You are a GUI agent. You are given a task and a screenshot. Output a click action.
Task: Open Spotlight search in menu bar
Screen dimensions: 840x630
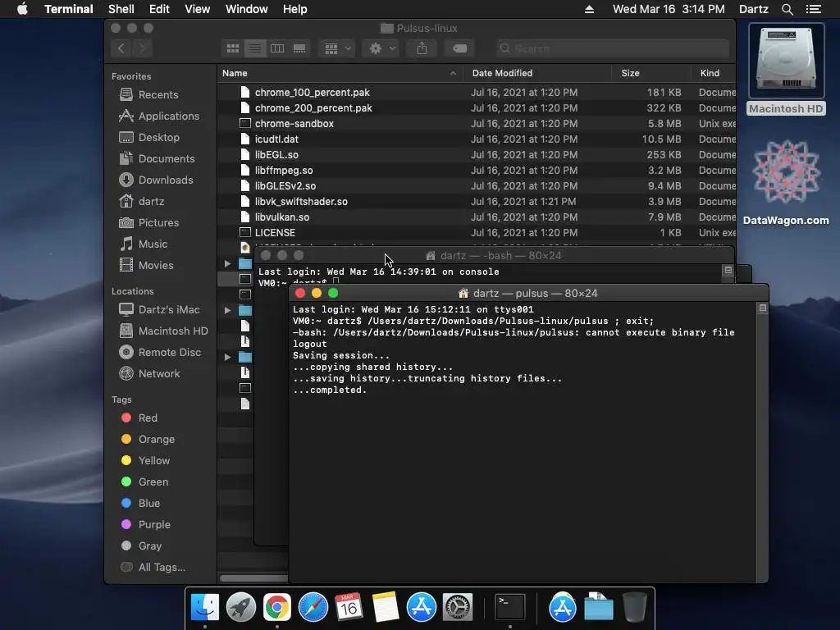(x=787, y=9)
